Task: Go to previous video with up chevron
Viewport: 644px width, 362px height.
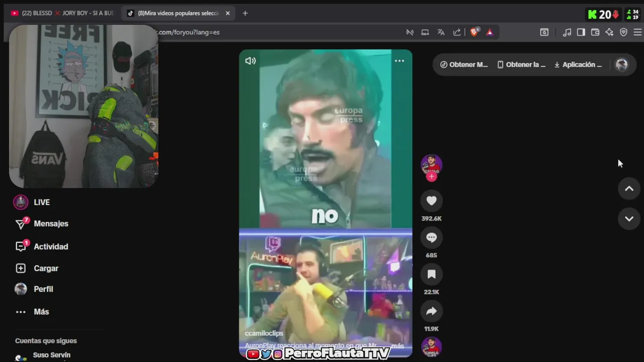Action: (x=629, y=189)
